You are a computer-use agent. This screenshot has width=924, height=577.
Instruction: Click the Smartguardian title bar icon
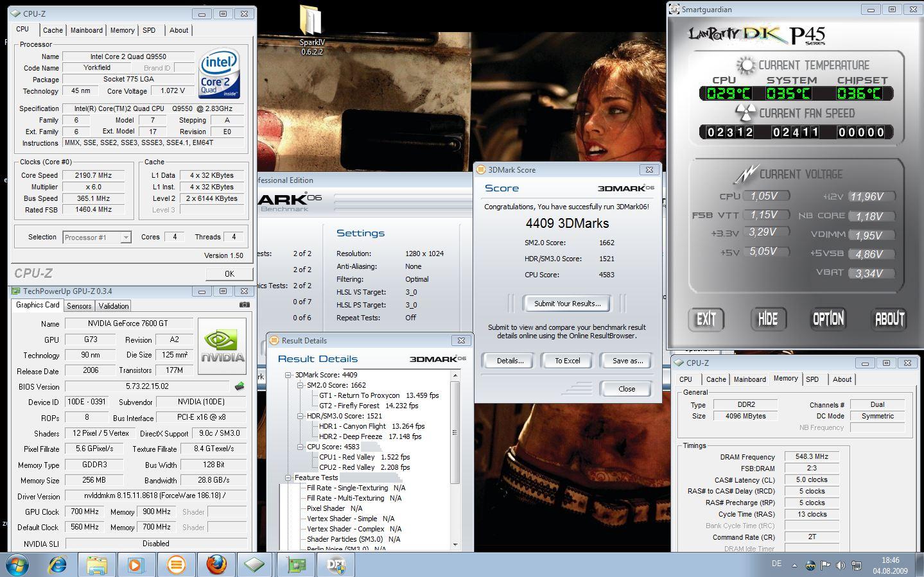[674, 9]
